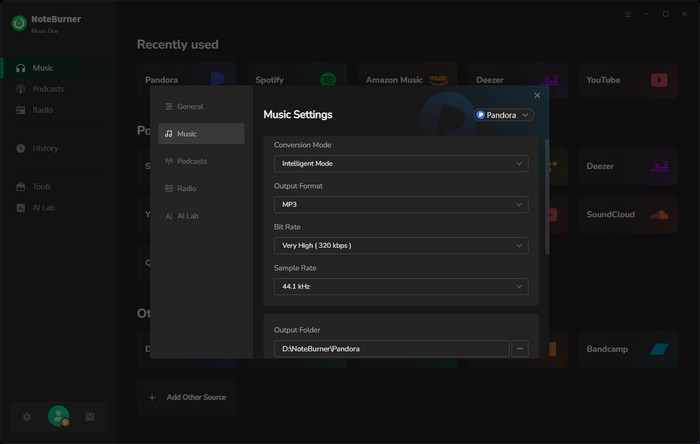
Task: Click the YouTube play icon in Recently used
Action: [659, 80]
